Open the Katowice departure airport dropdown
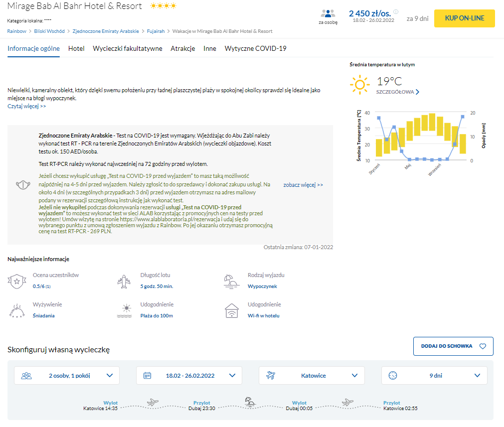Screen dimensions: 504x427 coord(312,376)
